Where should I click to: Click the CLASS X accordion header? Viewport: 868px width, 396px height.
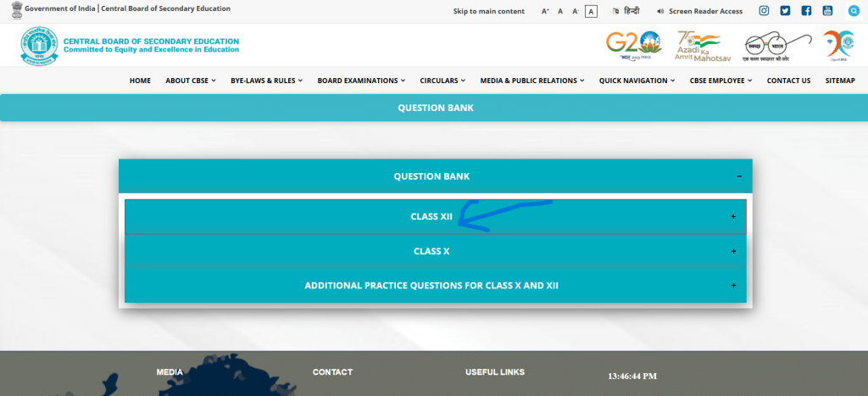(435, 251)
